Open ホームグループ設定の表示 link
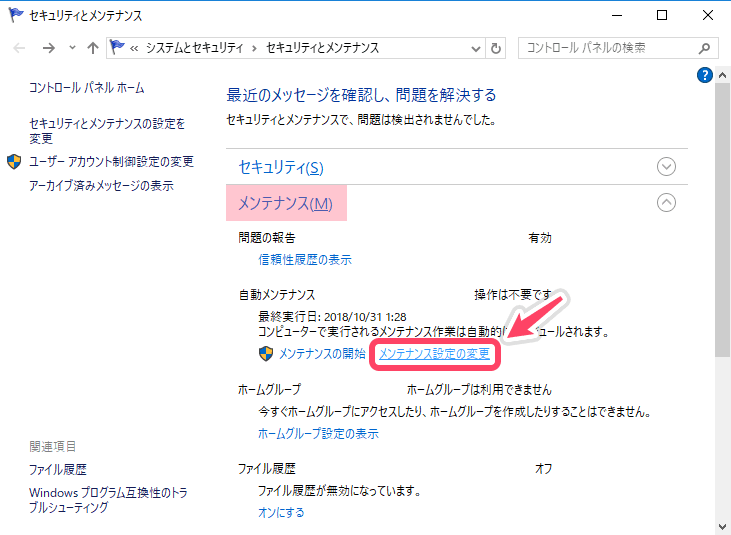This screenshot has height=535, width=731. click(318, 434)
